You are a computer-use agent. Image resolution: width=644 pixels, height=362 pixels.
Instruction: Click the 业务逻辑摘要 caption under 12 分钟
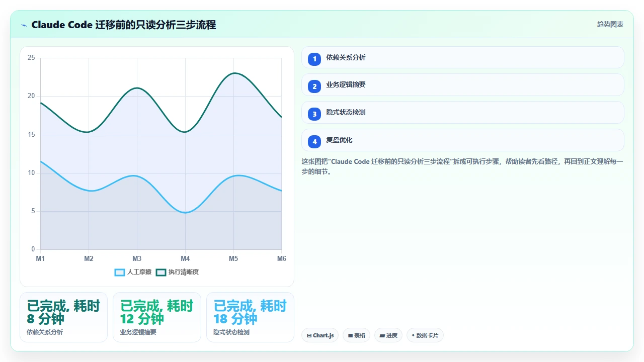click(138, 332)
